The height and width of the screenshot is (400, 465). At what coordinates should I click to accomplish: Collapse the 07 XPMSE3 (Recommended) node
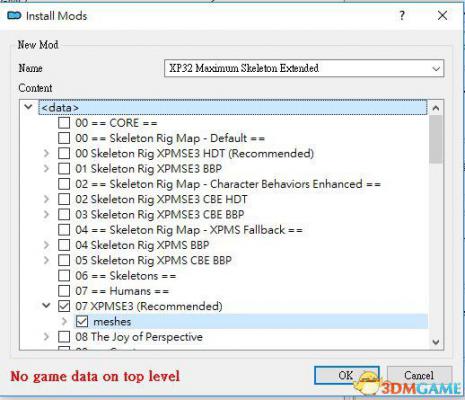click(x=46, y=305)
